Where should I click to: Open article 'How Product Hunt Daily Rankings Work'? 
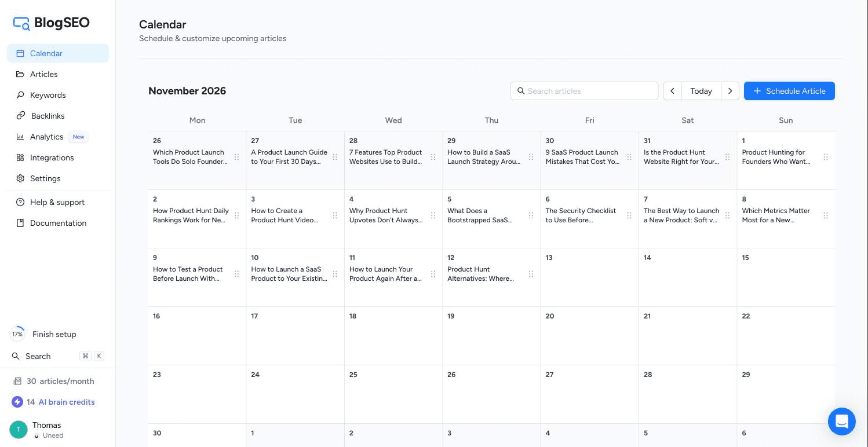tap(191, 215)
